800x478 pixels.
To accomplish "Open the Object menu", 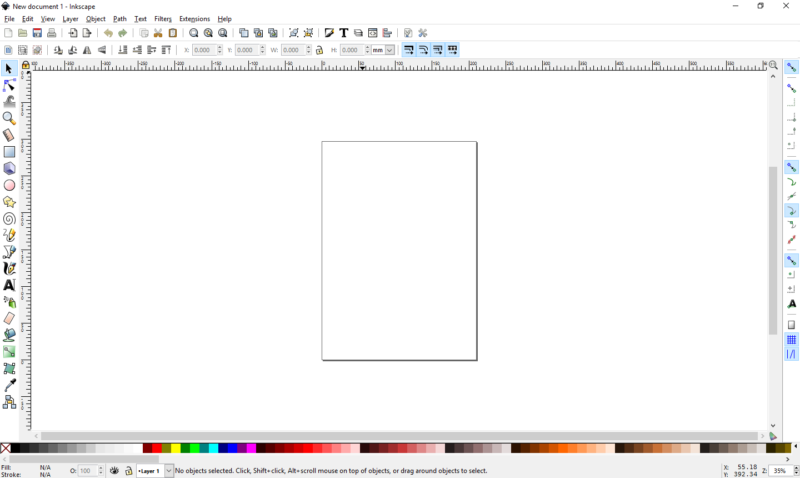I will (95, 19).
